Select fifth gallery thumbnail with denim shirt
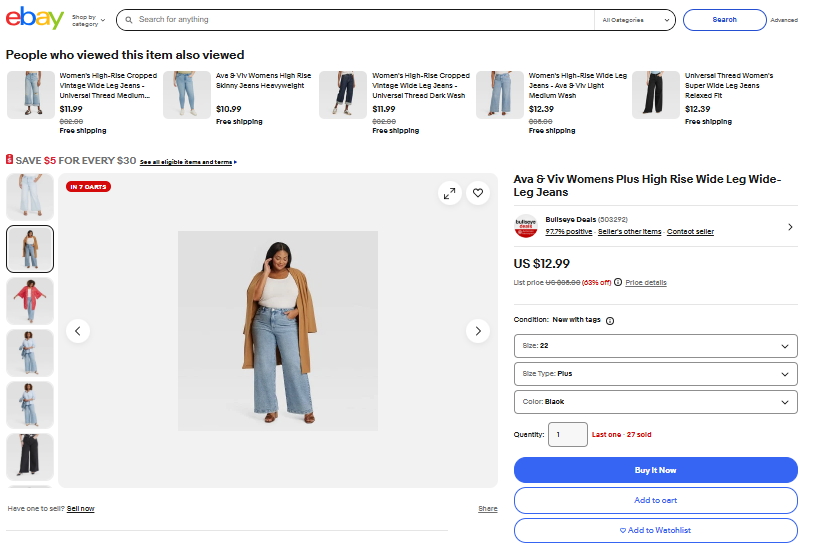 30,405
